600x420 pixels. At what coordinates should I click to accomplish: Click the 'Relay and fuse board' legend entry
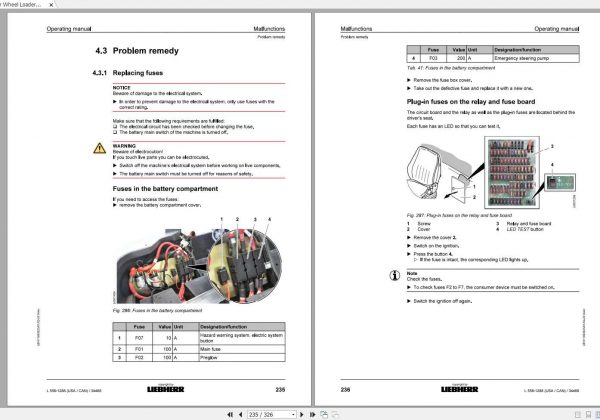pos(529,223)
